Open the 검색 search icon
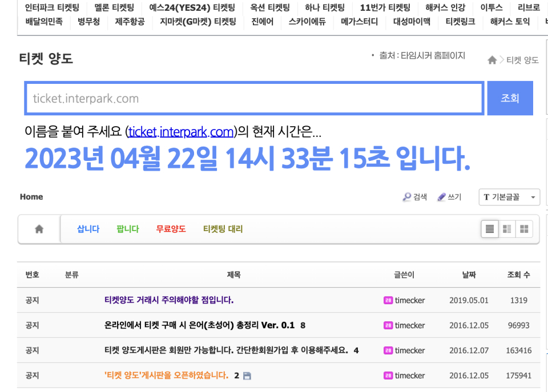 406,196
